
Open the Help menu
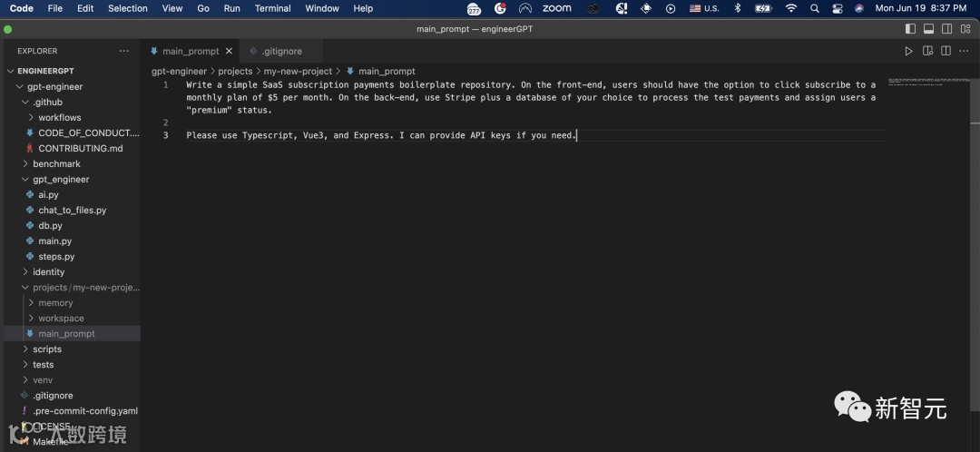pyautogui.click(x=363, y=8)
